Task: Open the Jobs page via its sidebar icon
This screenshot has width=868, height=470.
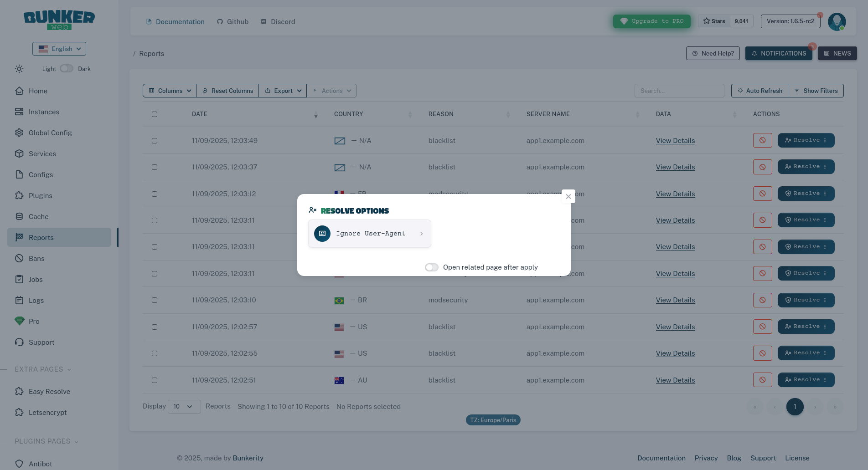Action: [x=19, y=279]
